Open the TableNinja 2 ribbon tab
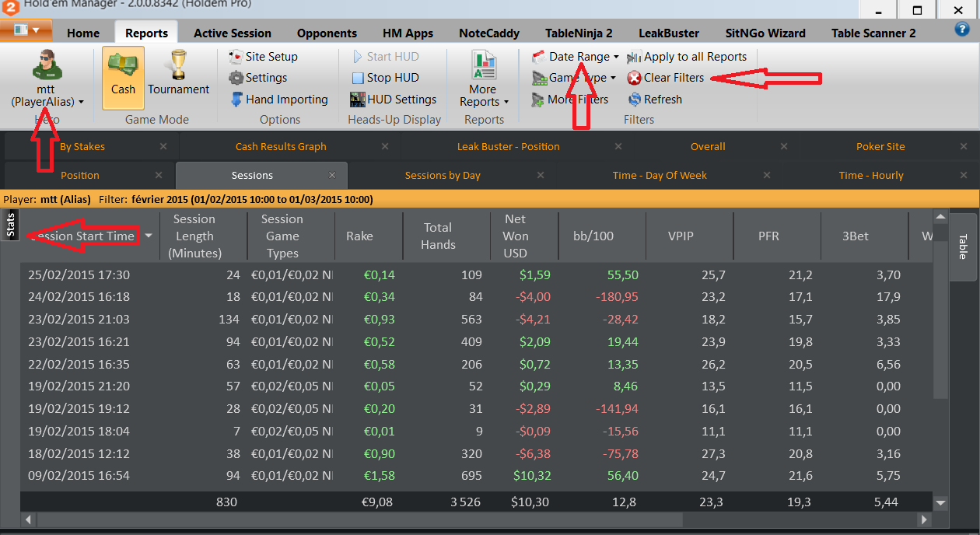The width and height of the screenshot is (980, 535). [x=579, y=33]
